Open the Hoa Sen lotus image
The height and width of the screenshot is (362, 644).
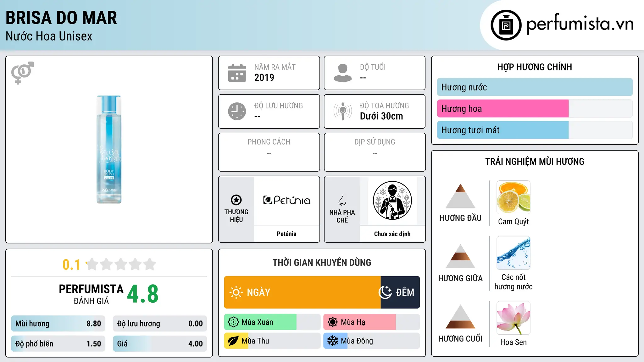pos(514,318)
